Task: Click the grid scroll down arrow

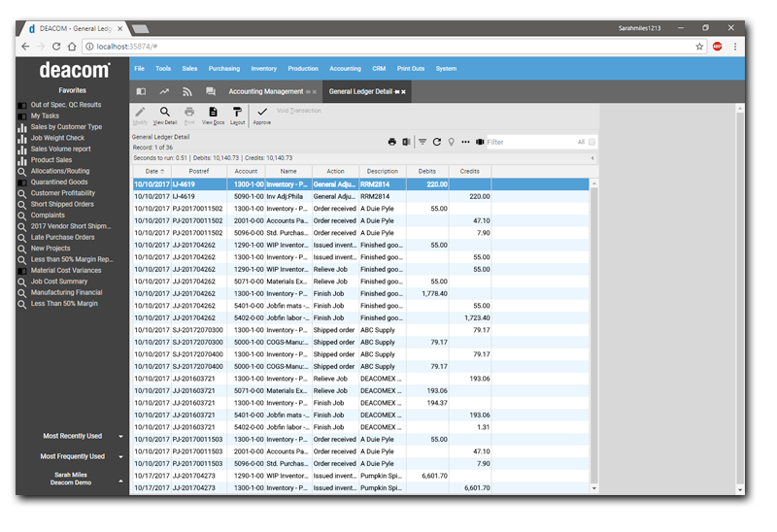Action: point(594,488)
